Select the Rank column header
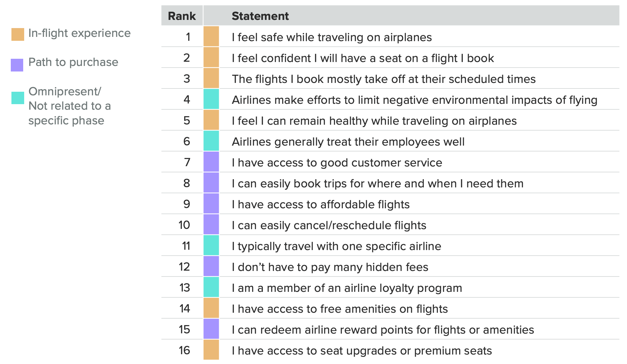Viewport: 627px width, 364px height. (182, 16)
